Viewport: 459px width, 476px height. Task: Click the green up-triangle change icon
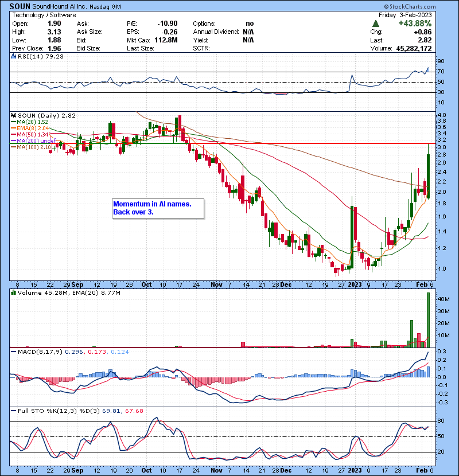click(x=375, y=24)
